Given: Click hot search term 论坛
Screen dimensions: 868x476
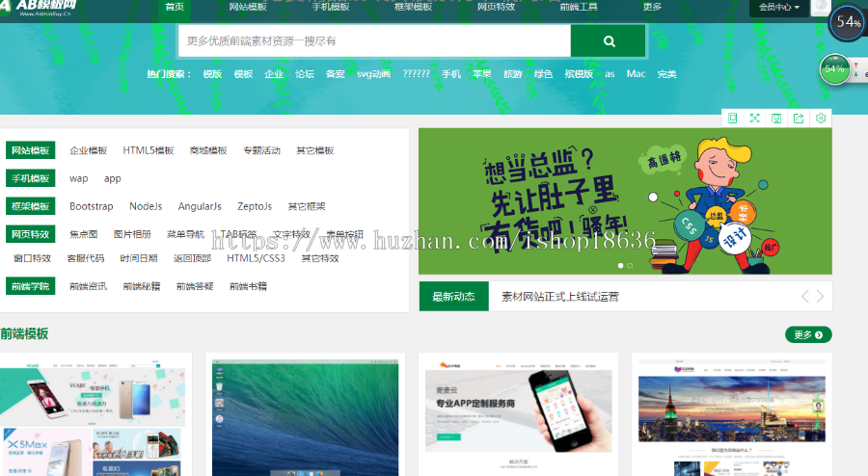Looking at the screenshot, I should [305, 74].
